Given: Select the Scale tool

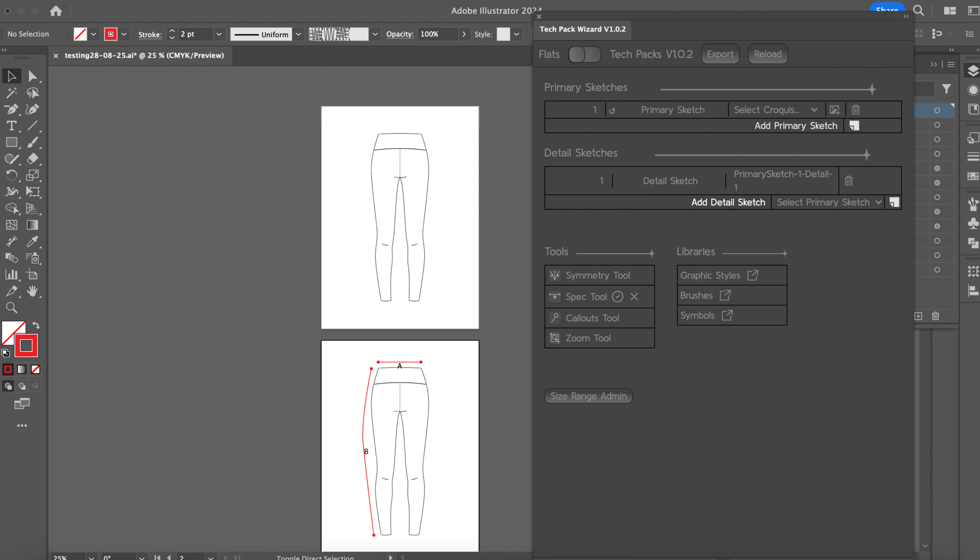Looking at the screenshot, I should (33, 176).
